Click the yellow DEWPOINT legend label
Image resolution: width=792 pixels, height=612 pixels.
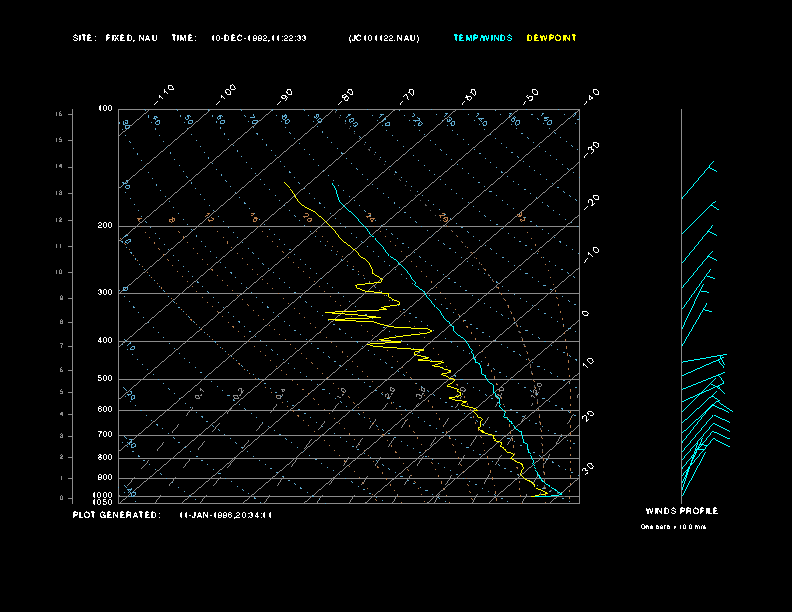[x=551, y=38]
